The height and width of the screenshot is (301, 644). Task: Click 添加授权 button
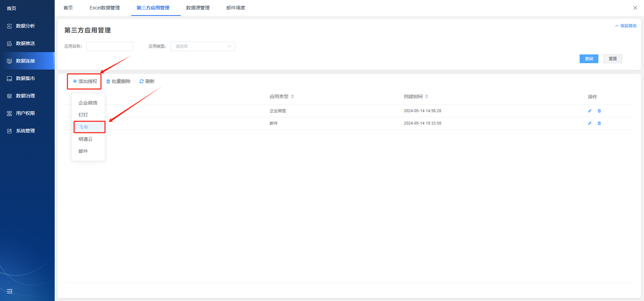tap(85, 81)
